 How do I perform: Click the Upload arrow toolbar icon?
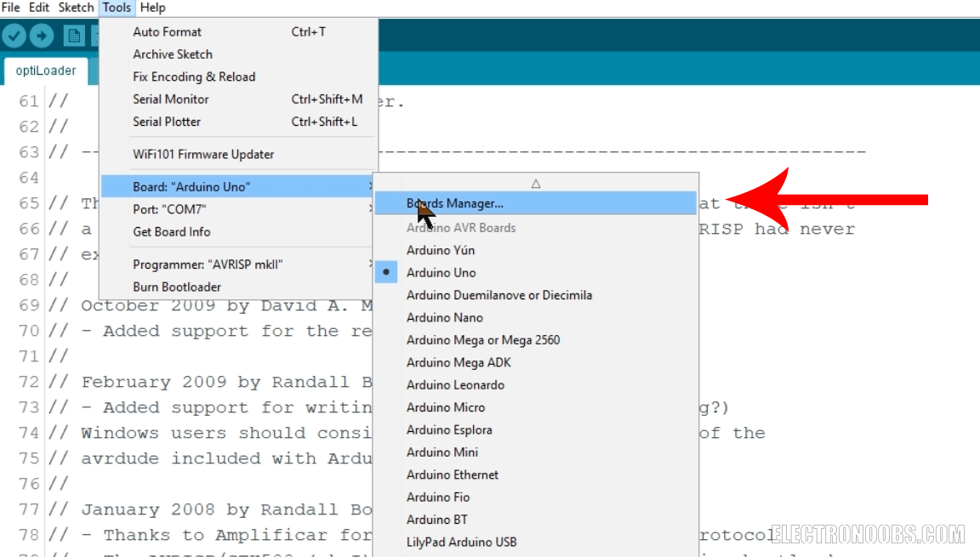41,36
